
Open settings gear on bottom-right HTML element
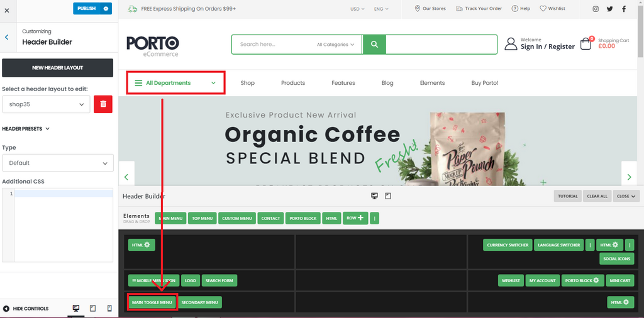pos(626,302)
